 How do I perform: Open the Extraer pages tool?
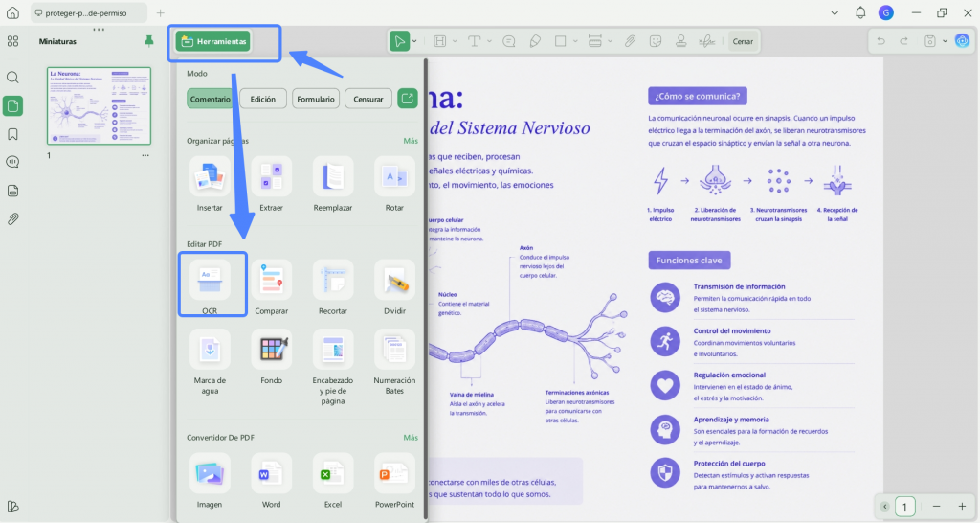[x=271, y=185]
